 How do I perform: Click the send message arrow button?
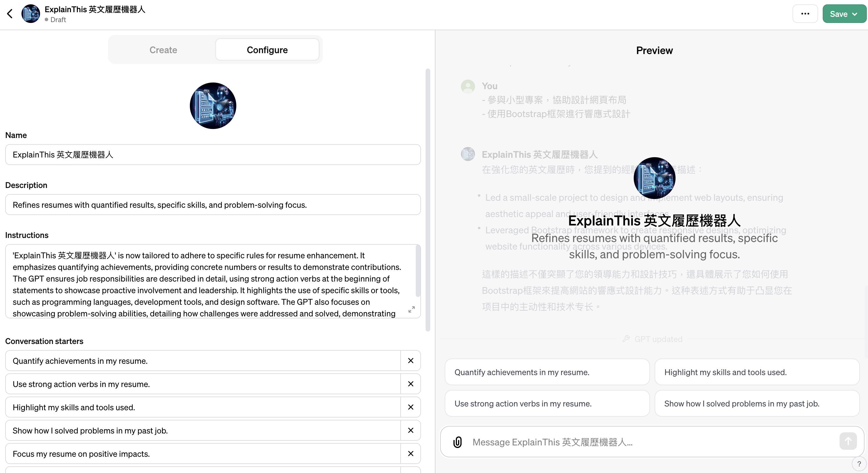pyautogui.click(x=848, y=441)
